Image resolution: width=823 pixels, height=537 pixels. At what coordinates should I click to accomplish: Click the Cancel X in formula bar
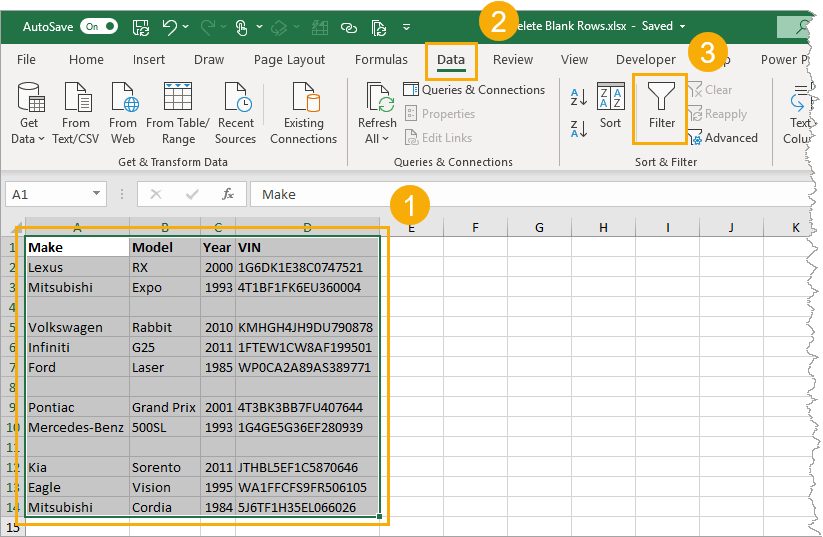click(x=156, y=194)
